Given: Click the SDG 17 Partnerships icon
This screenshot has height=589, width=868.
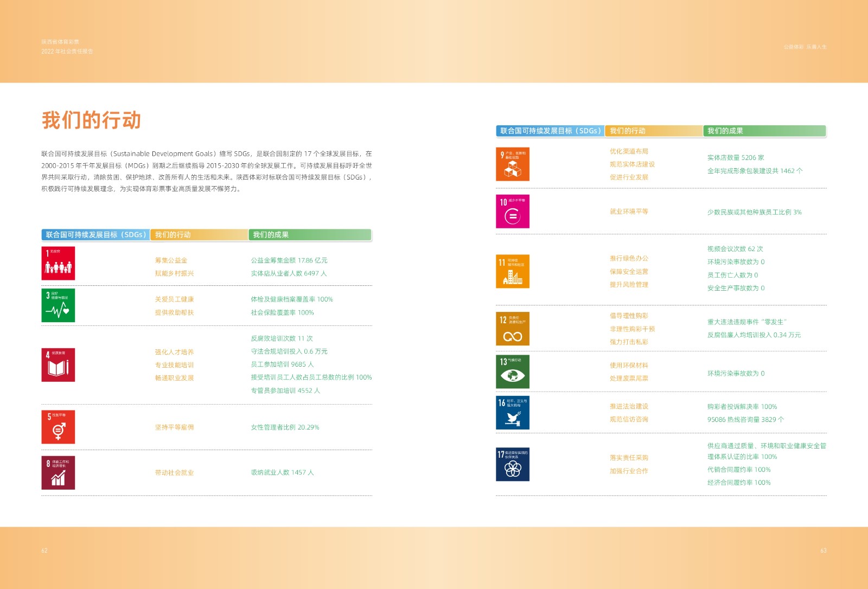Looking at the screenshot, I should click(x=513, y=464).
